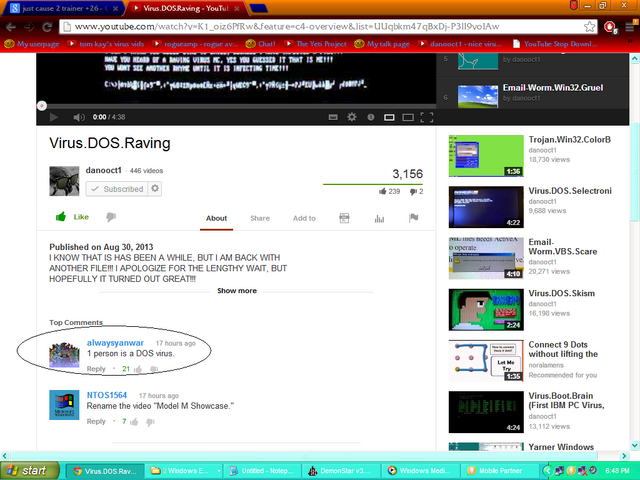Open the Windows Start menu

[29, 471]
